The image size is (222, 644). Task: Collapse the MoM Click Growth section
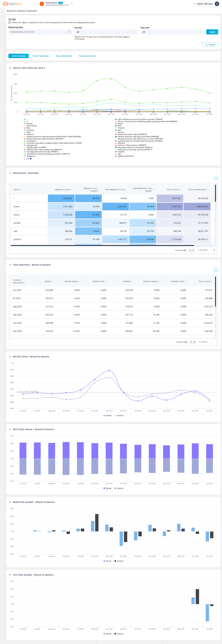(x=10, y=502)
